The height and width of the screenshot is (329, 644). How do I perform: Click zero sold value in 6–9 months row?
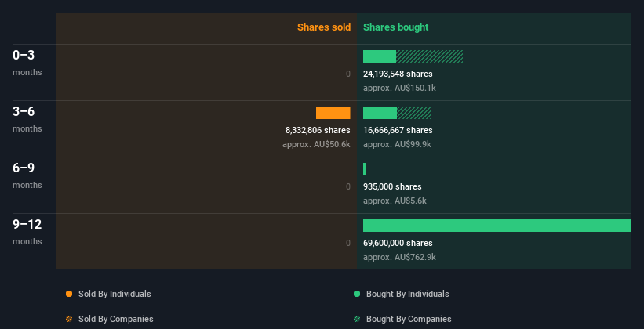[348, 186]
